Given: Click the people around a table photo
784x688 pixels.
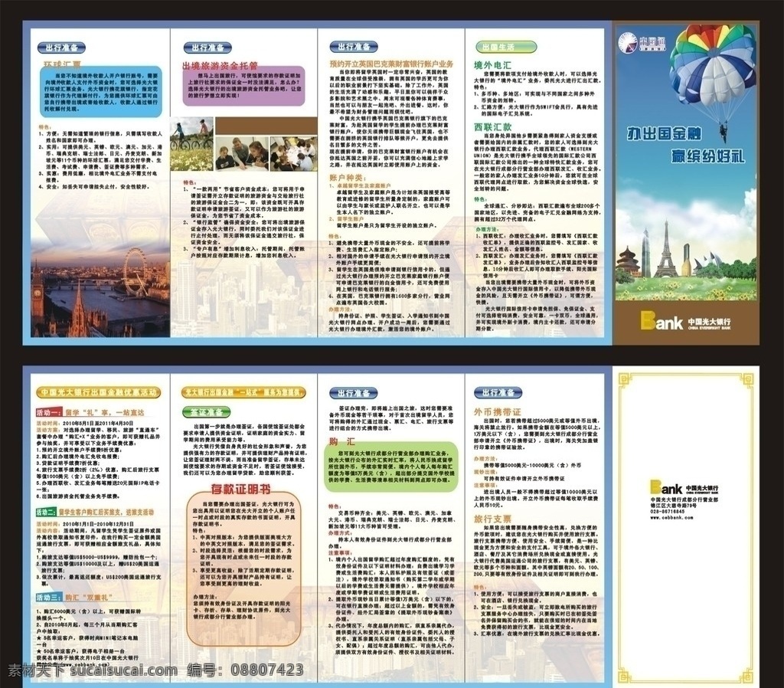Looking at the screenshot, I should click(293, 153).
